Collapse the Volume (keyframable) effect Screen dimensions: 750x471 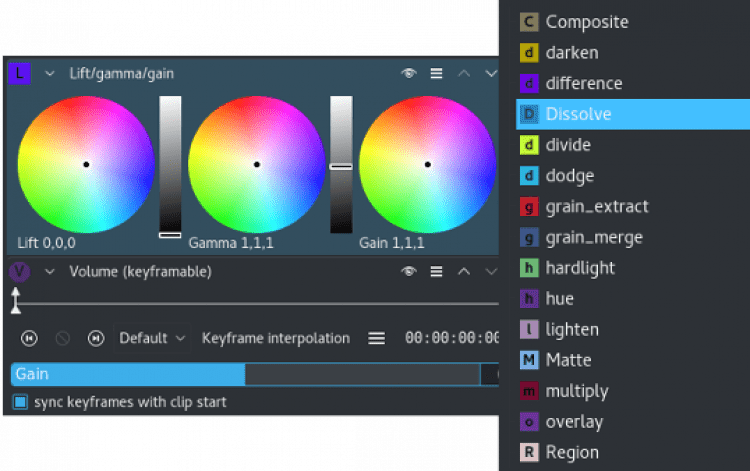48,271
